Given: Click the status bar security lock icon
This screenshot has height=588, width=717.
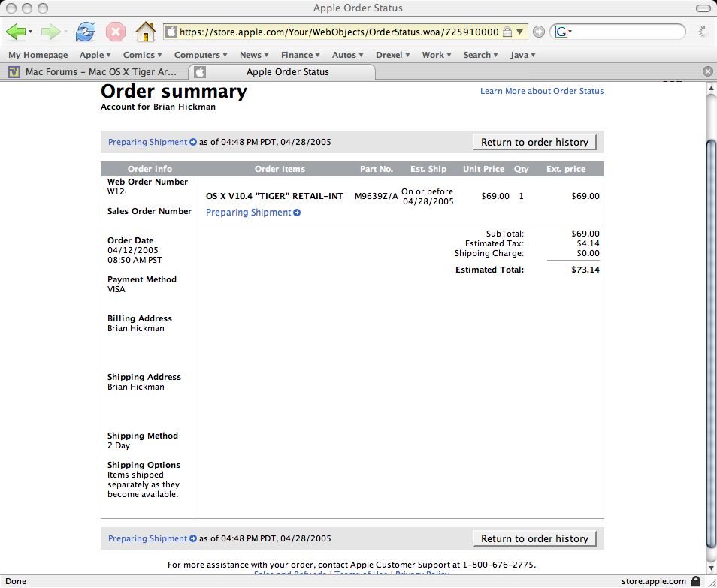Looking at the screenshot, I should 696,581.
